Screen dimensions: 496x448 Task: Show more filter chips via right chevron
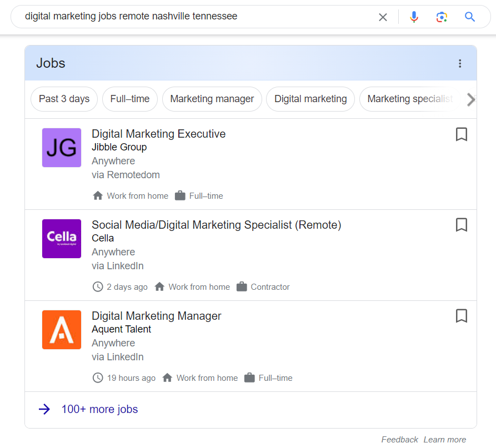471,99
